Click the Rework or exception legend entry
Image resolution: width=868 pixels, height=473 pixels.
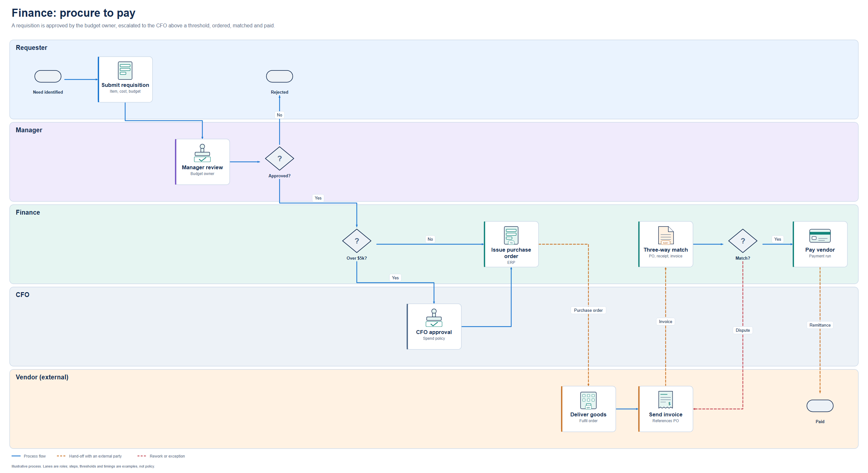coord(161,456)
